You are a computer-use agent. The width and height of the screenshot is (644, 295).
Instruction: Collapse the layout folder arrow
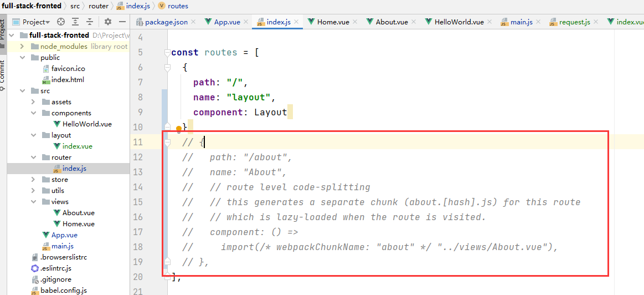33,135
